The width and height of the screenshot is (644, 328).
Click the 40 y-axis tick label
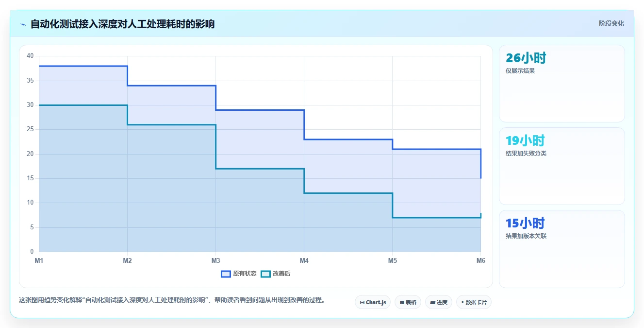click(x=30, y=56)
